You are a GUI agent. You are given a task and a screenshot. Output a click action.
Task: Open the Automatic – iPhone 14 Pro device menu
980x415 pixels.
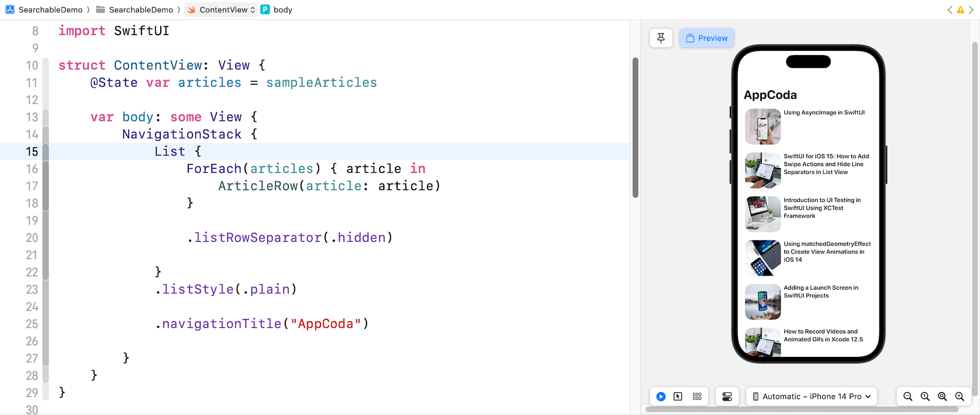pyautogui.click(x=812, y=397)
